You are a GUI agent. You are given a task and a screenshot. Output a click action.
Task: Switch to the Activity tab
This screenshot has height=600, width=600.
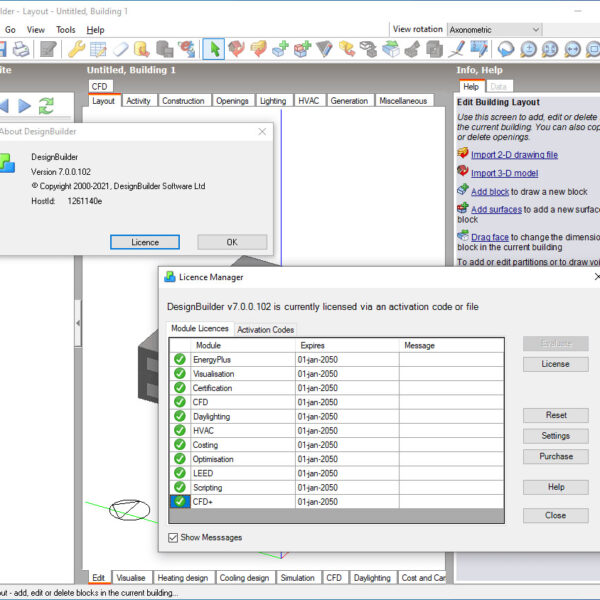(x=138, y=101)
